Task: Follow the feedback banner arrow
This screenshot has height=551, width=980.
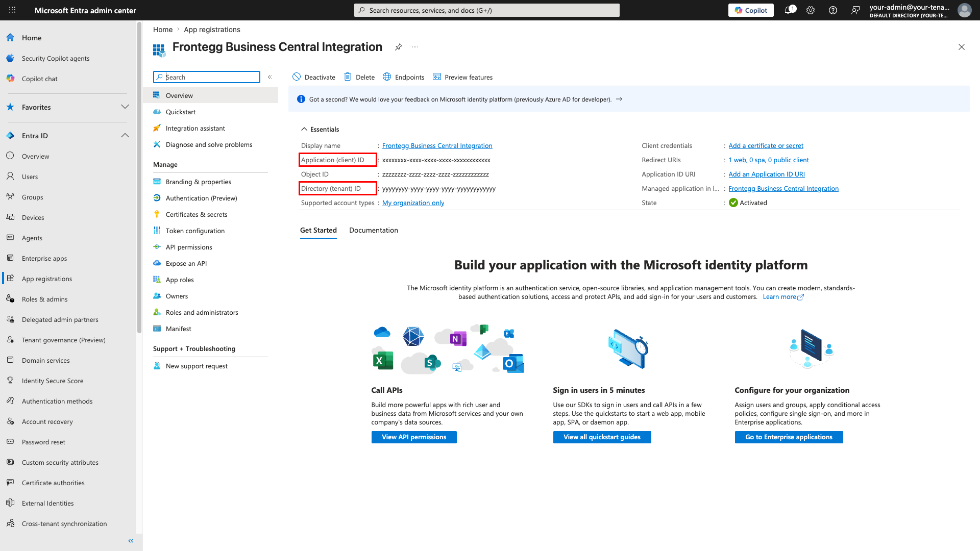Action: pyautogui.click(x=619, y=99)
